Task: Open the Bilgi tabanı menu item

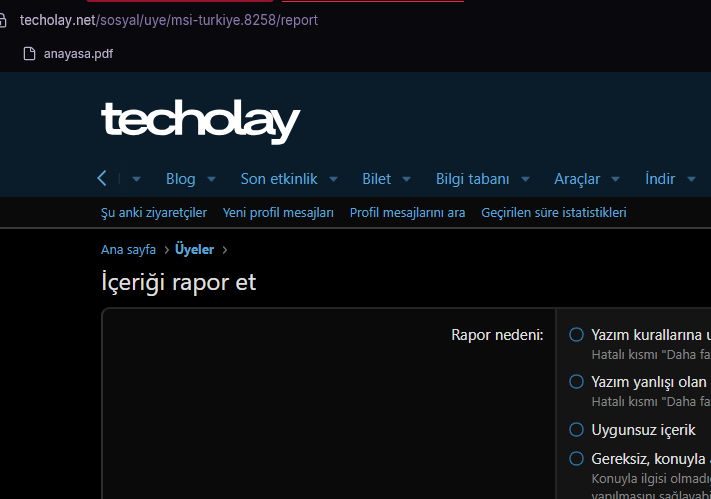Action: pyautogui.click(x=472, y=179)
